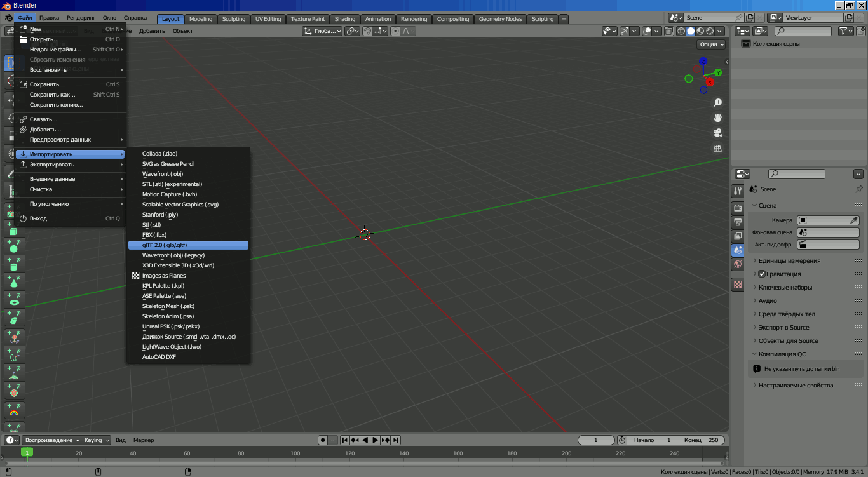Open the World properties tab icon

point(737,264)
